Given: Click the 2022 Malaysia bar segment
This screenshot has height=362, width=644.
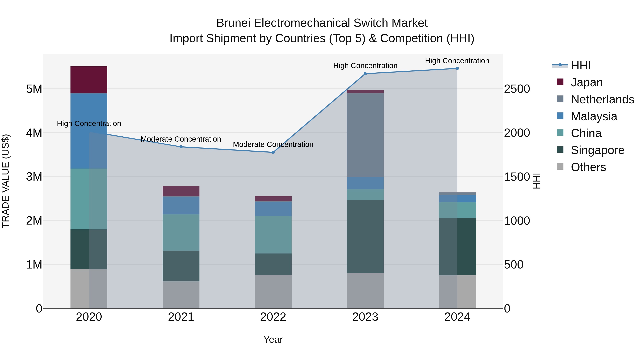Looking at the screenshot, I should pos(273,209).
